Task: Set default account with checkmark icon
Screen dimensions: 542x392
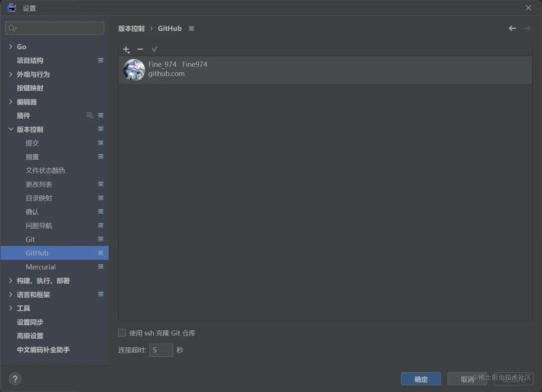Action: 154,49
